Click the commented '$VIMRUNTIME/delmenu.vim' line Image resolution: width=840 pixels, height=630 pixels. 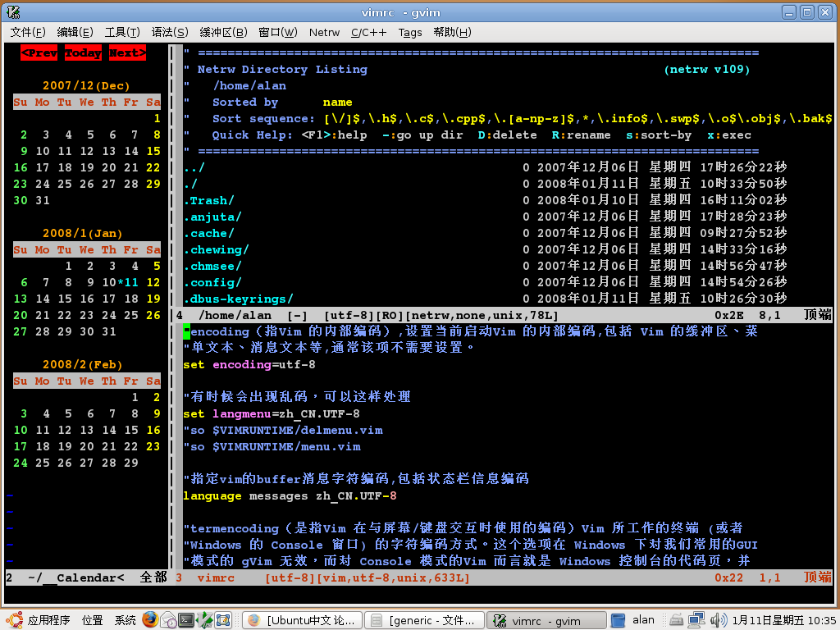[x=283, y=430]
